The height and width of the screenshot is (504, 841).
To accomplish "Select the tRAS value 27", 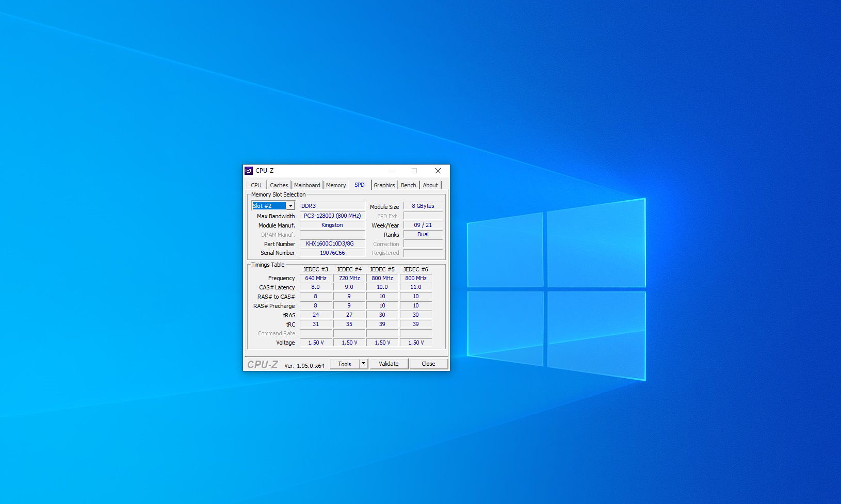I will point(349,315).
